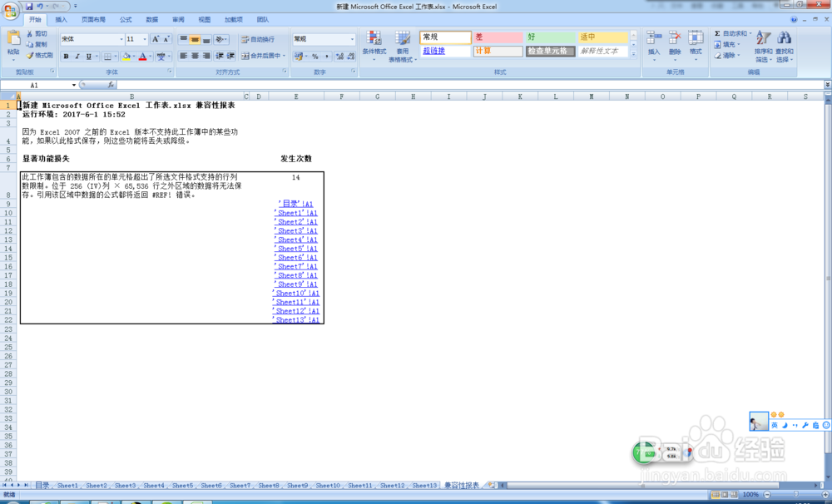
Task: Switch to the 数据 ribbon tab
Action: 152,20
